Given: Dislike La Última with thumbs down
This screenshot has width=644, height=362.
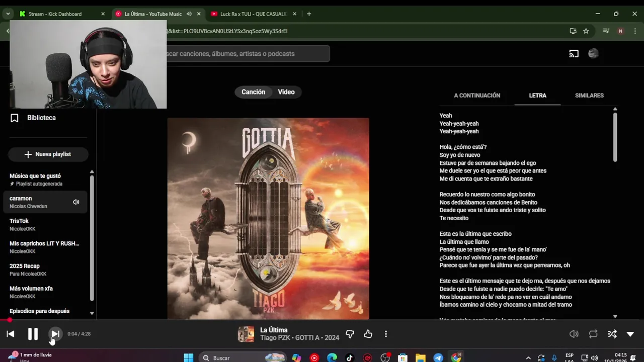Looking at the screenshot, I should click(350, 334).
